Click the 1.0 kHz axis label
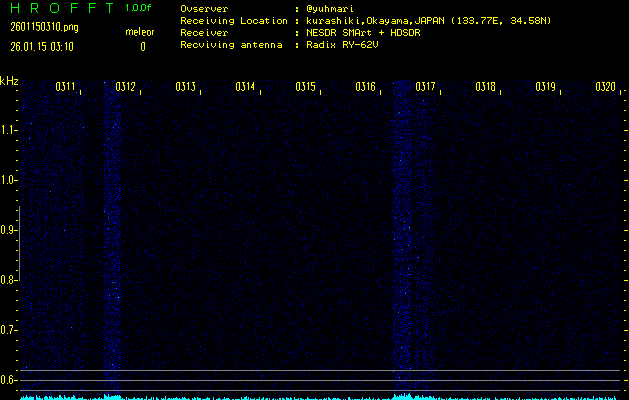The width and height of the screenshot is (629, 400). pyautogui.click(x=7, y=180)
